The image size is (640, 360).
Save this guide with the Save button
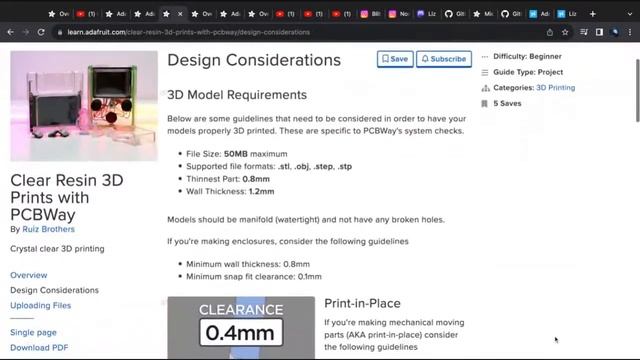pos(395,59)
